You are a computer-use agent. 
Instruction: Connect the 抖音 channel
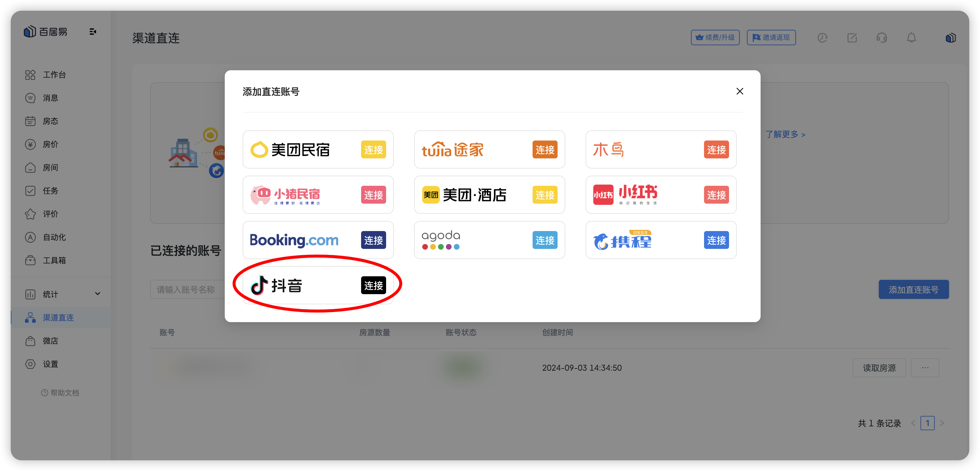[373, 285]
